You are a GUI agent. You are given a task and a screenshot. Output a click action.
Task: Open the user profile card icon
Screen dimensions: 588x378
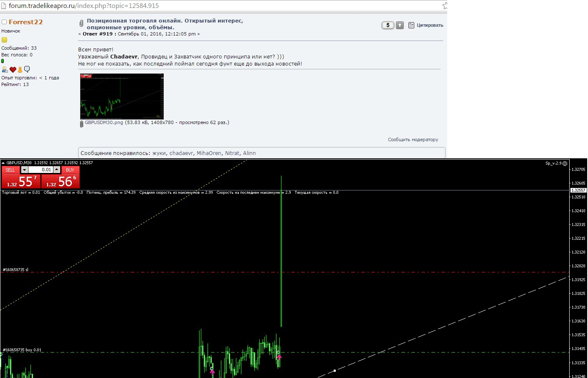click(5, 69)
